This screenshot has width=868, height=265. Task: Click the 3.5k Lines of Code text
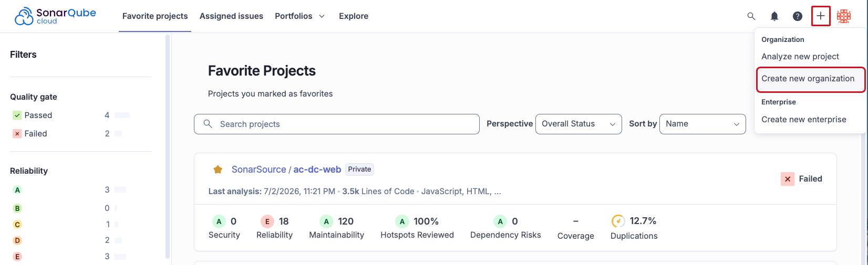(378, 192)
